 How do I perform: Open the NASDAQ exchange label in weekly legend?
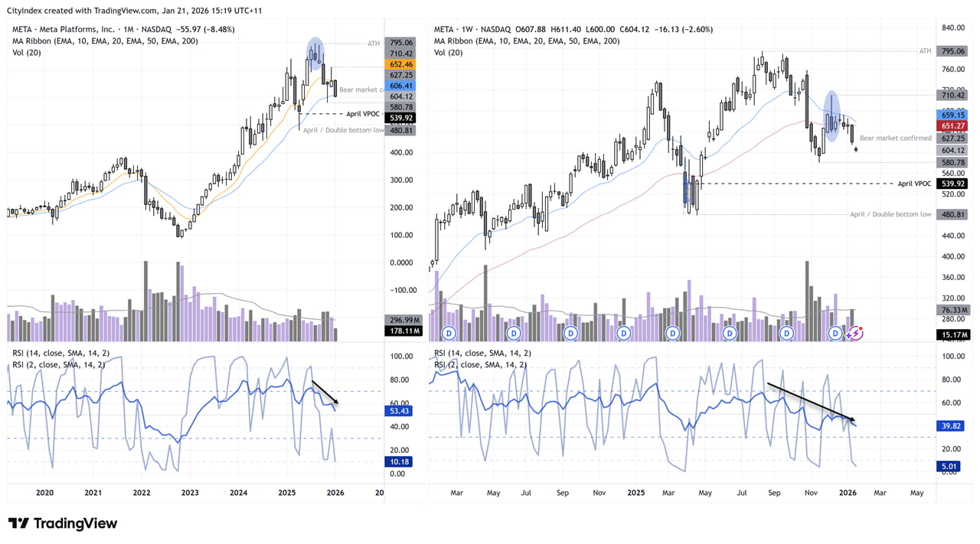click(x=497, y=28)
